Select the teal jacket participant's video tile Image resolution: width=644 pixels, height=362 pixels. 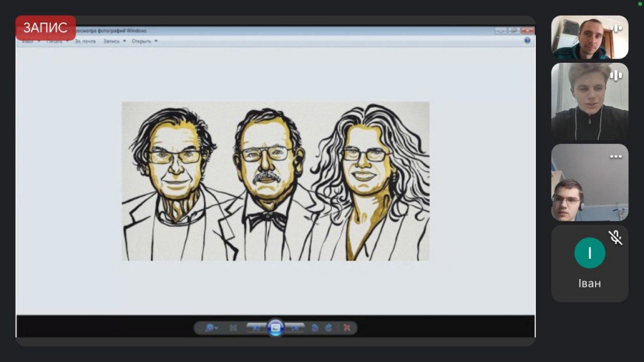[589, 37]
